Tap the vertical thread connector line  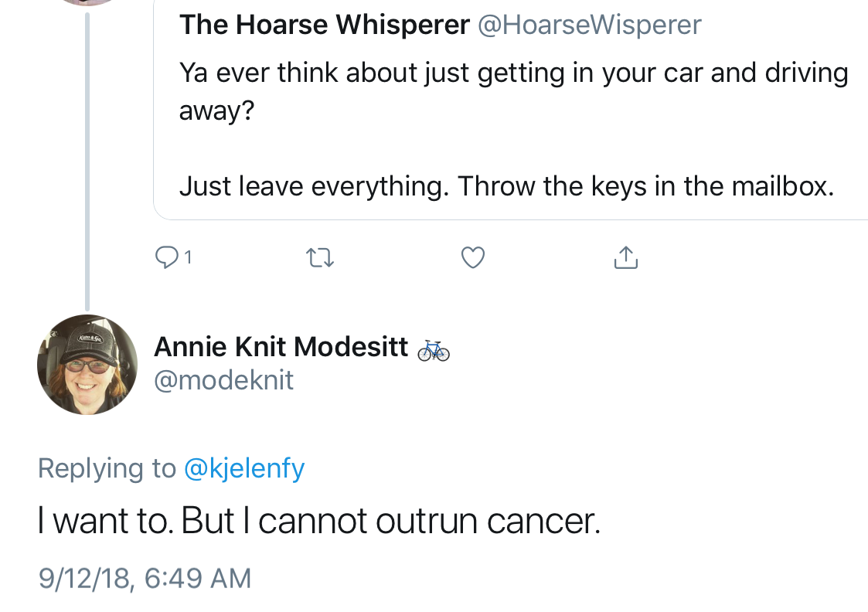tap(87, 161)
